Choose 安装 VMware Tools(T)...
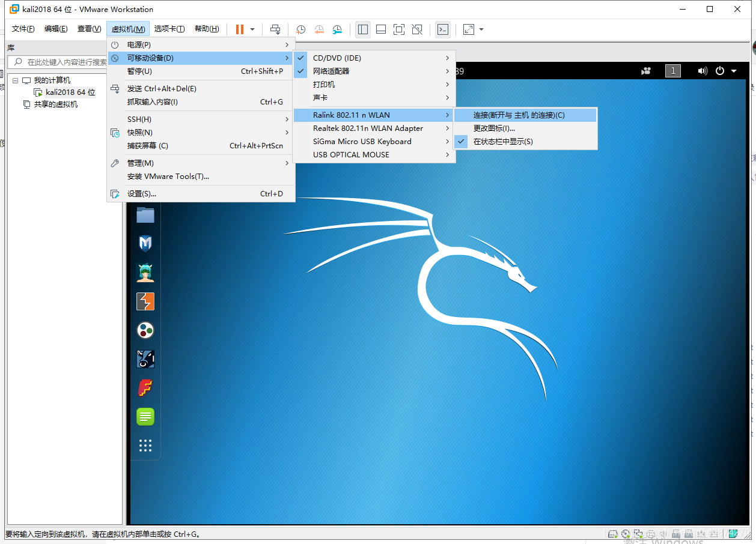 201,177
